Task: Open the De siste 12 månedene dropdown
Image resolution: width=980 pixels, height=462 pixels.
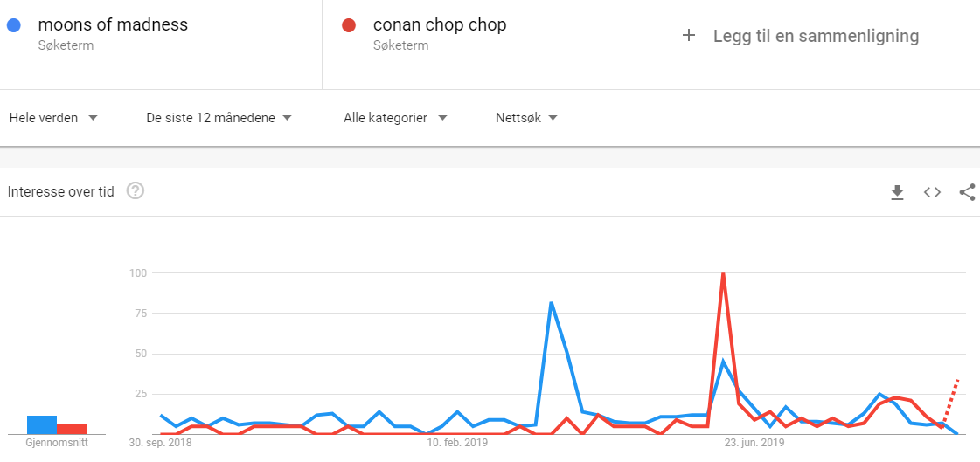Action: [219, 118]
